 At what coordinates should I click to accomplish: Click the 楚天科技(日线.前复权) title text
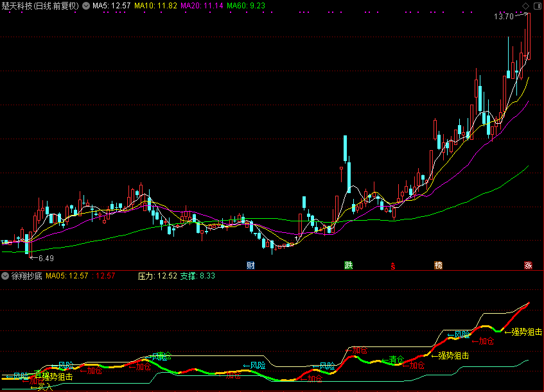[41, 6]
